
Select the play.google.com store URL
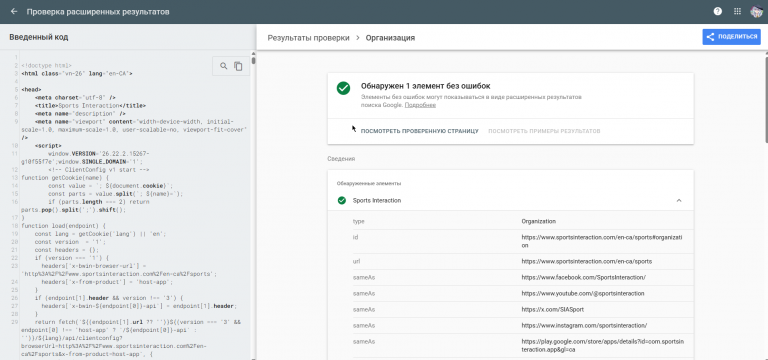(601, 346)
